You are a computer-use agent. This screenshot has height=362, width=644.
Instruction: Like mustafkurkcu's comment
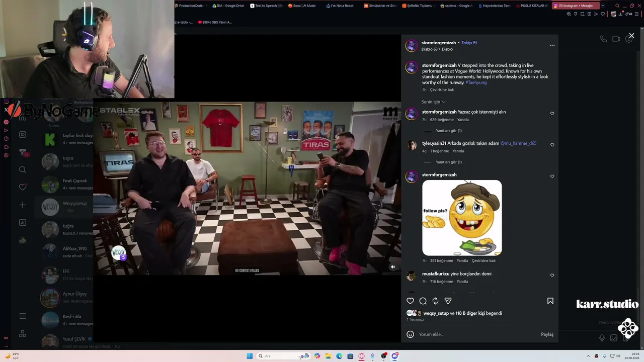tap(552, 275)
